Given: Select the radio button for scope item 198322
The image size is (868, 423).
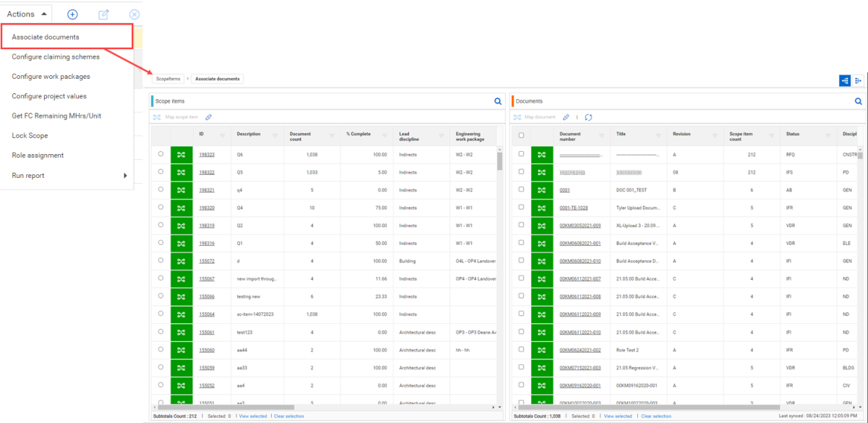Looking at the screenshot, I should 161,173.
